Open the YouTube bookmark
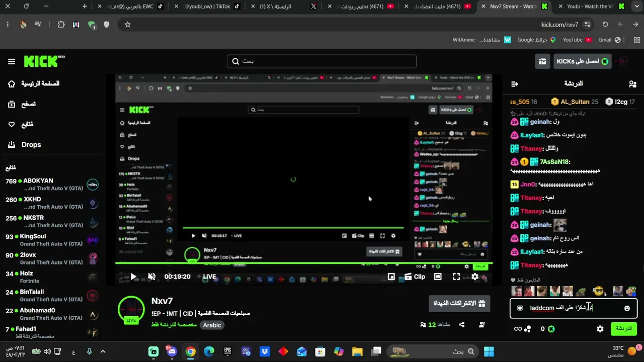The height and width of the screenshot is (362, 644). [x=577, y=40]
